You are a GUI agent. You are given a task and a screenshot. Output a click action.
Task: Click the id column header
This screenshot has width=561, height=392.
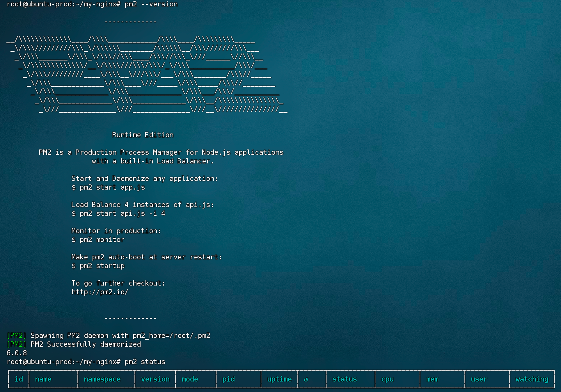pyautogui.click(x=19, y=379)
